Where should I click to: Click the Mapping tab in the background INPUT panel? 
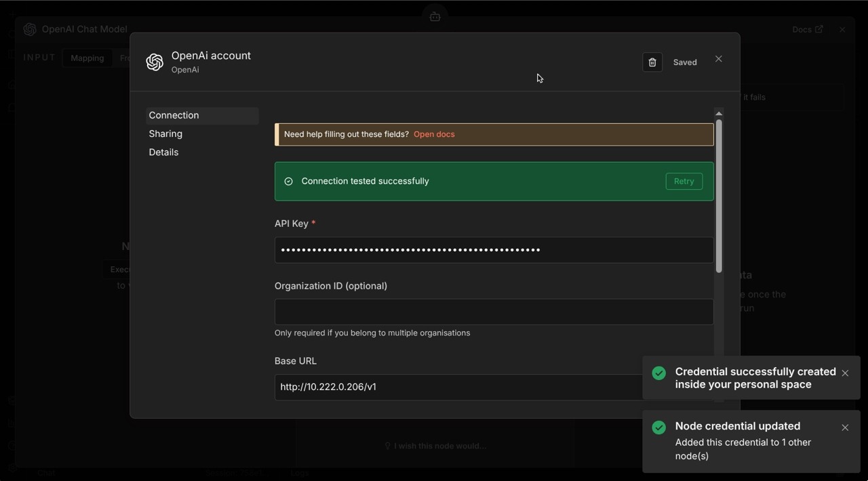tap(87, 58)
